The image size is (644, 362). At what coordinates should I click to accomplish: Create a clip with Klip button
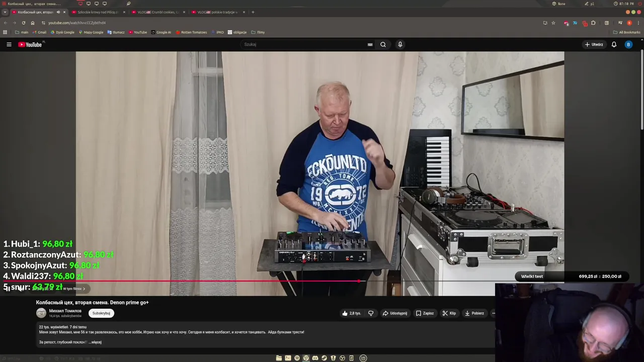449,313
